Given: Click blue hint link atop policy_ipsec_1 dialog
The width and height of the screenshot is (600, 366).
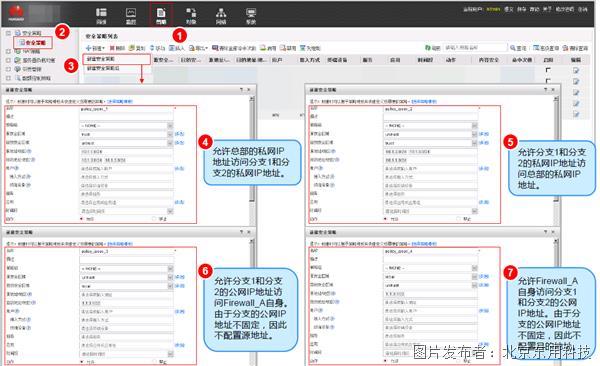Looking at the screenshot, I should click(x=120, y=101).
